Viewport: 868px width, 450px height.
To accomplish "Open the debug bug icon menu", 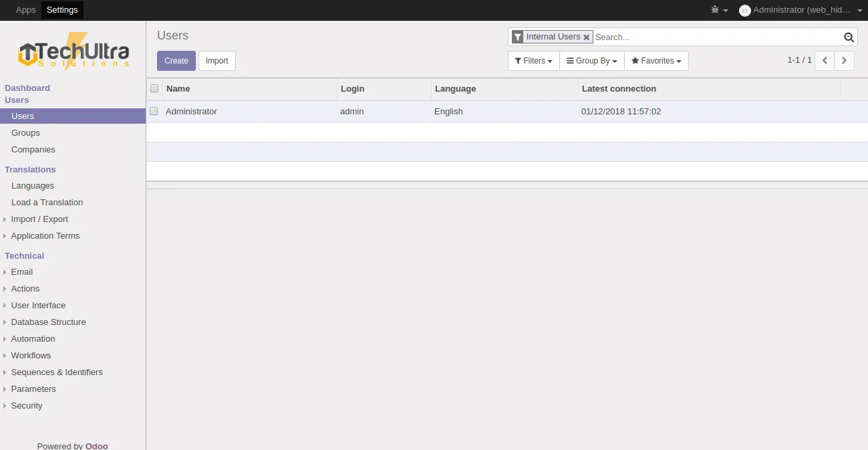I will coord(719,10).
